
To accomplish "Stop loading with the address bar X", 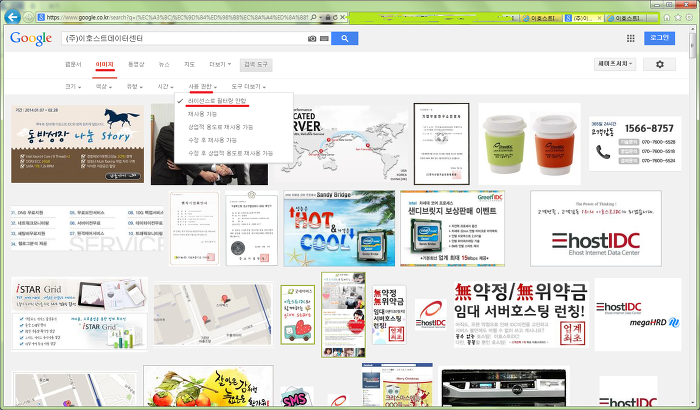I will 342,17.
